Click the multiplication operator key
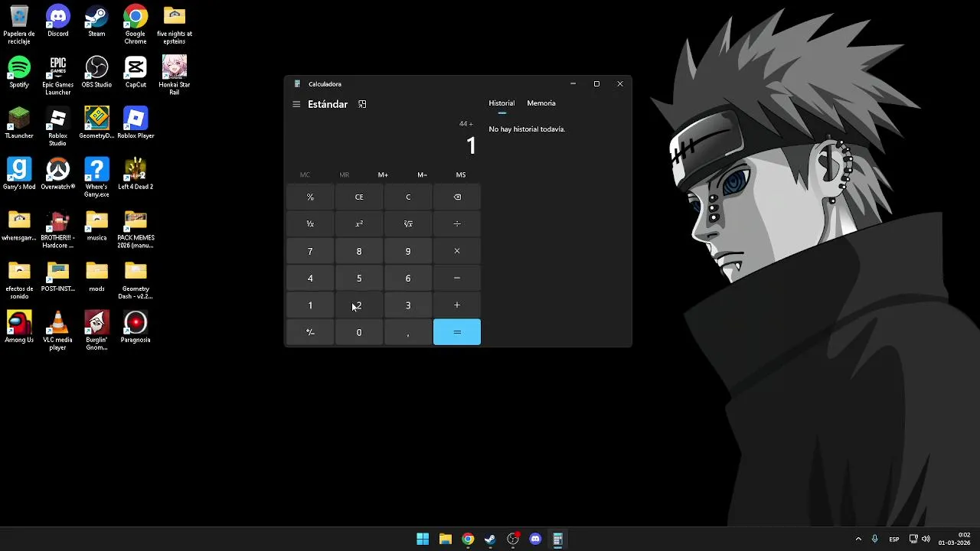The image size is (980, 551). [457, 251]
